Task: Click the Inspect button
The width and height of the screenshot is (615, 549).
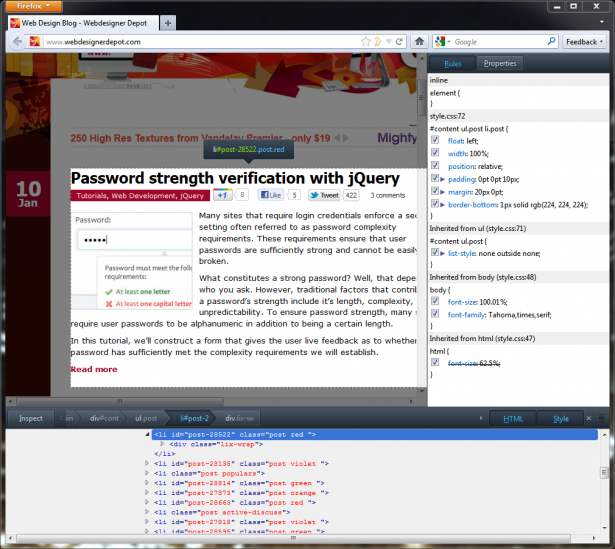Action: [31, 418]
